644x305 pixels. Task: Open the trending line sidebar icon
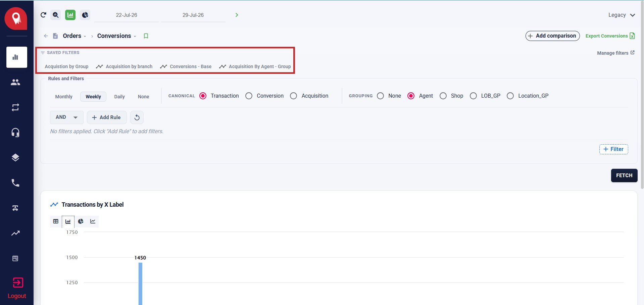tap(15, 233)
